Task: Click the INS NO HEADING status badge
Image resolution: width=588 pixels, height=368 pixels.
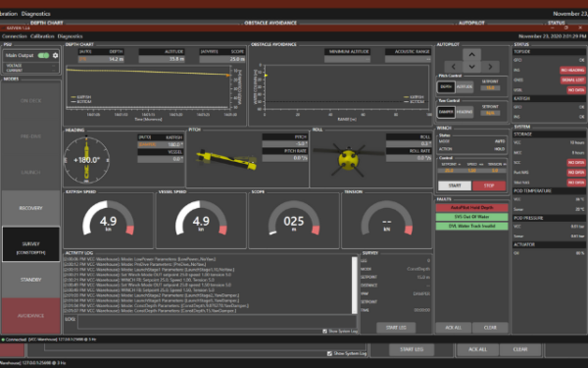Action: [x=572, y=71]
